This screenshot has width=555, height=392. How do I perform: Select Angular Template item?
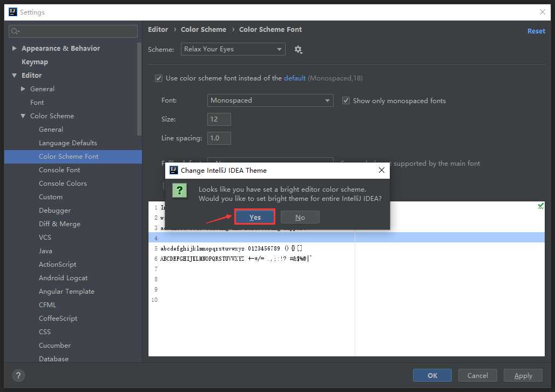pyautogui.click(x=66, y=292)
